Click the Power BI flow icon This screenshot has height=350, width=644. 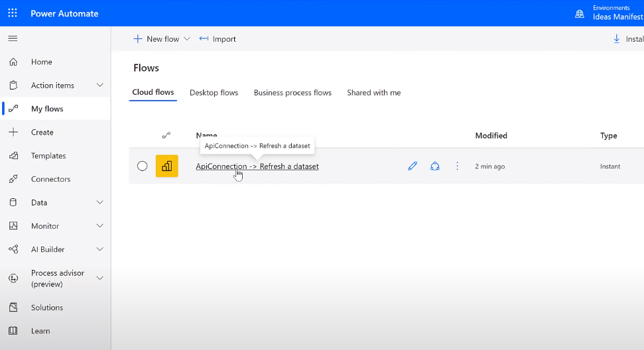tap(166, 166)
